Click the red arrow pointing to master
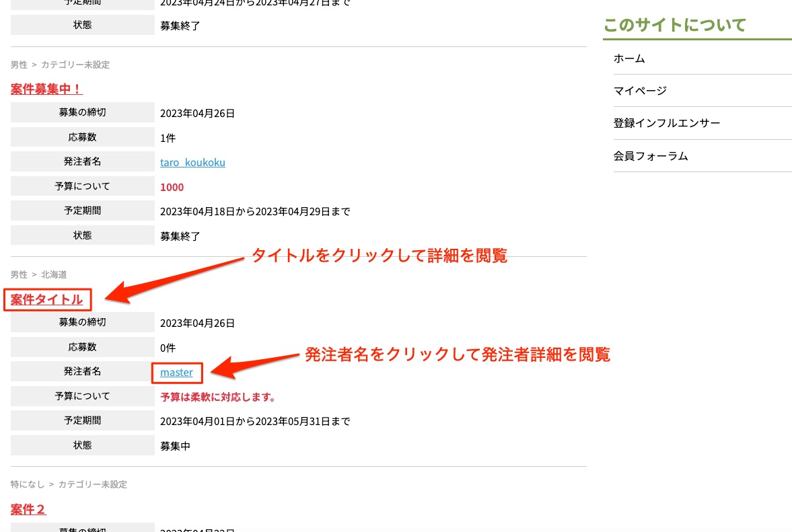Image resolution: width=792 pixels, height=532 pixels. [x=256, y=364]
